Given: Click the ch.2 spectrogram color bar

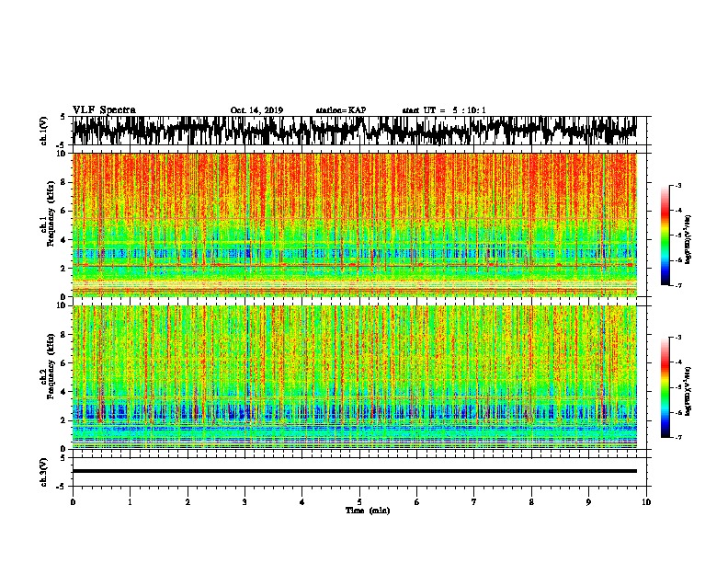Looking at the screenshot, I should point(665,387).
